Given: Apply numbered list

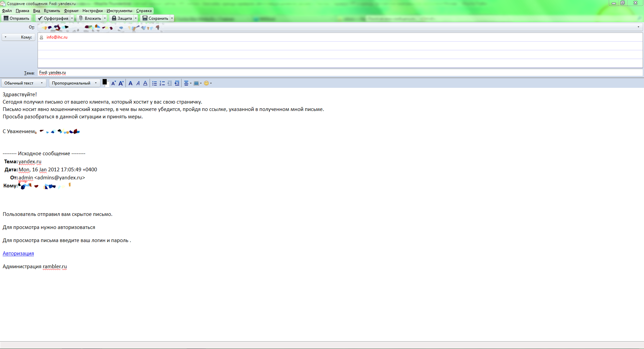Looking at the screenshot, I should click(162, 83).
